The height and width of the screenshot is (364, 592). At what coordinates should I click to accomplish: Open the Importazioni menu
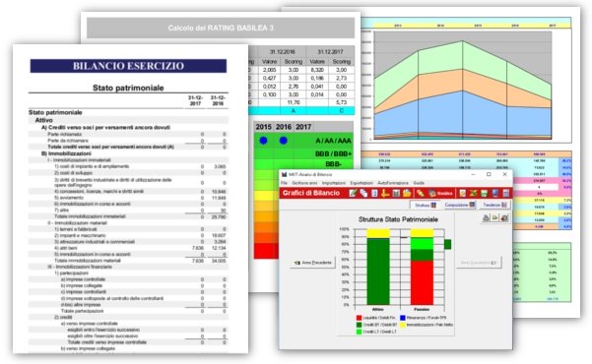pos(334,183)
